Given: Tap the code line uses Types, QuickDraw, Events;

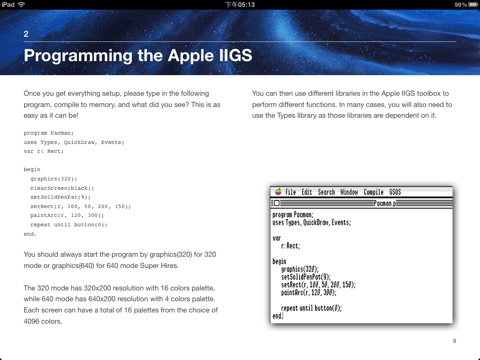Looking at the screenshot, I should 74,142.
